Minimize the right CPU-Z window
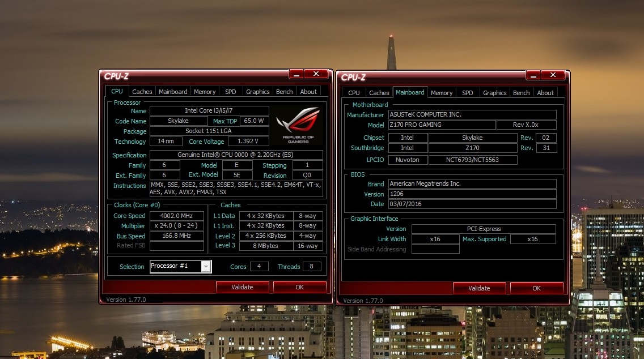This screenshot has height=359, width=644. click(533, 75)
